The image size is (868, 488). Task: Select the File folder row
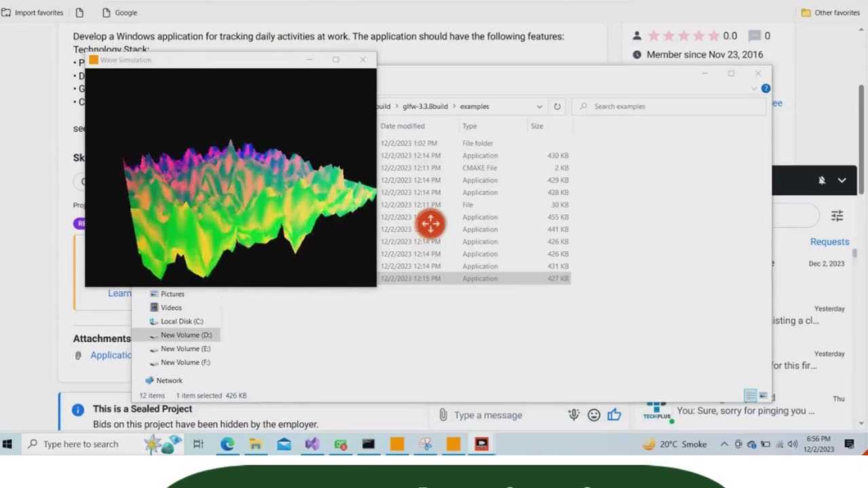click(x=473, y=143)
